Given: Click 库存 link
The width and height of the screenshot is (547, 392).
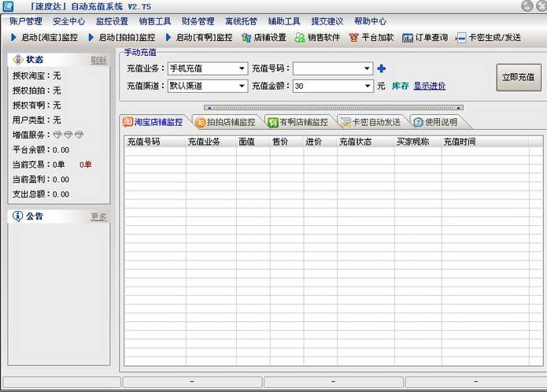Looking at the screenshot, I should point(400,86).
